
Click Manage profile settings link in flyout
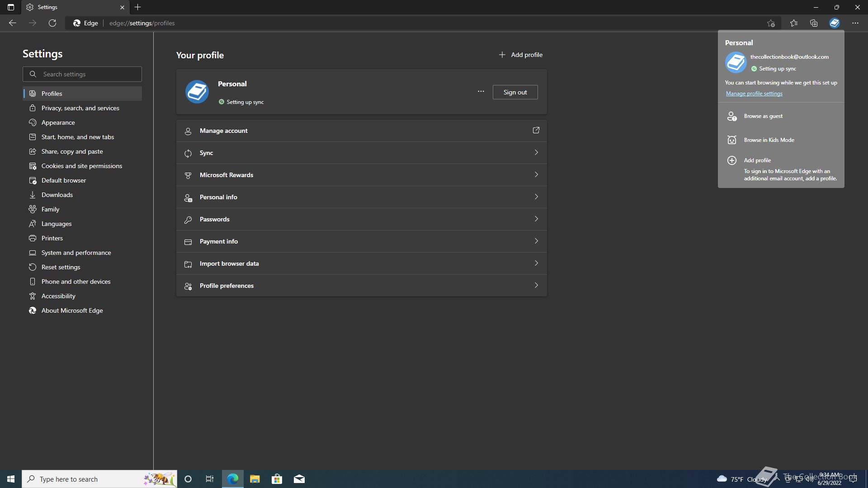coord(754,94)
